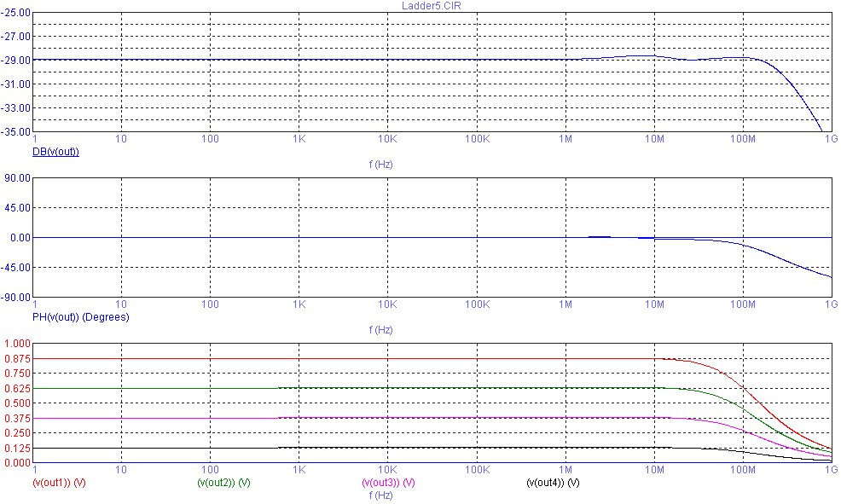Screen dimensions: 841x504
Task: Click the 100K tick of voltage plot
Action: click(477, 470)
